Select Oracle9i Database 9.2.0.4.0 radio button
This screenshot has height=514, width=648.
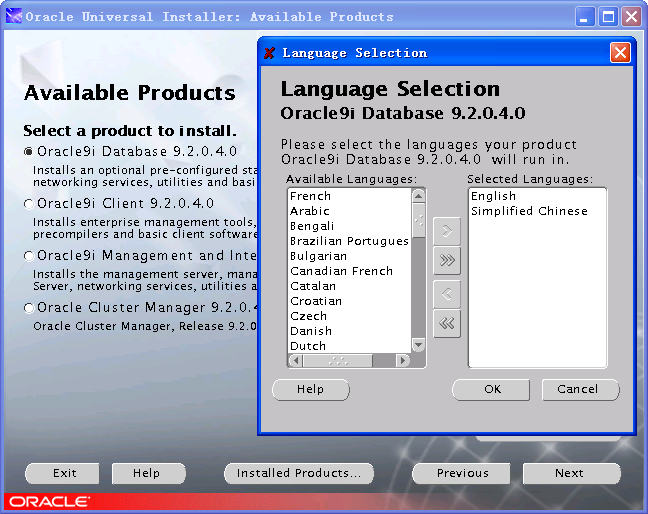(x=29, y=152)
